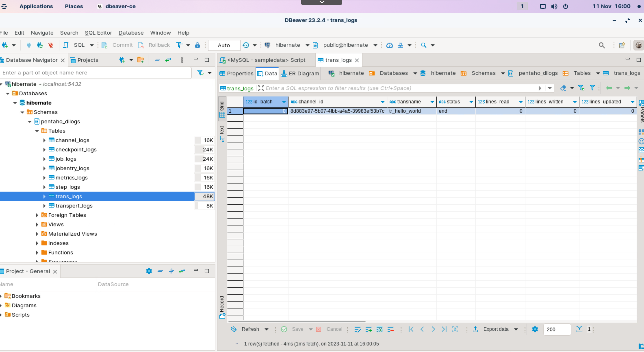This screenshot has height=352, width=644.
Task: Jump to last page of results
Action: coord(444,329)
